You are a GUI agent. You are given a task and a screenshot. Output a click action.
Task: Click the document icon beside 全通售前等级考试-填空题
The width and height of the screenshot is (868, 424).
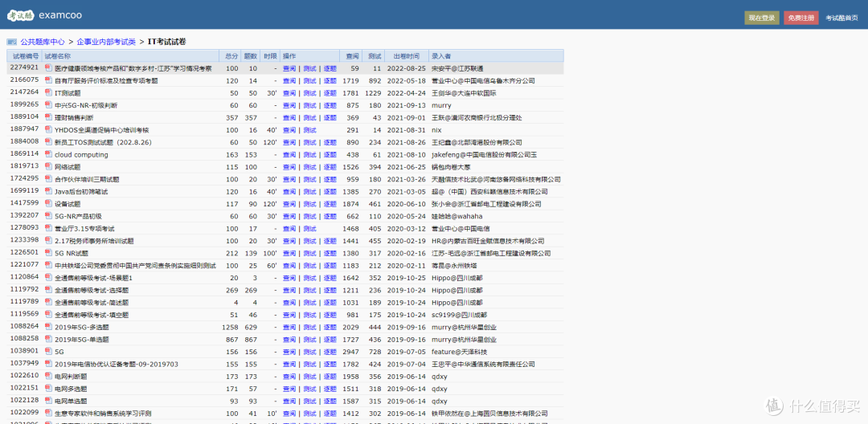(48, 315)
